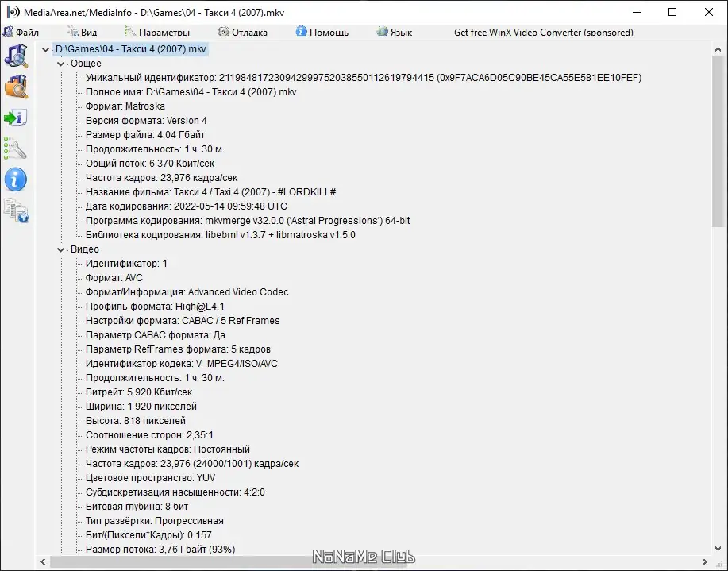
Task: Select Размер потока: 3,76 Гбайт row
Action: pos(160,550)
